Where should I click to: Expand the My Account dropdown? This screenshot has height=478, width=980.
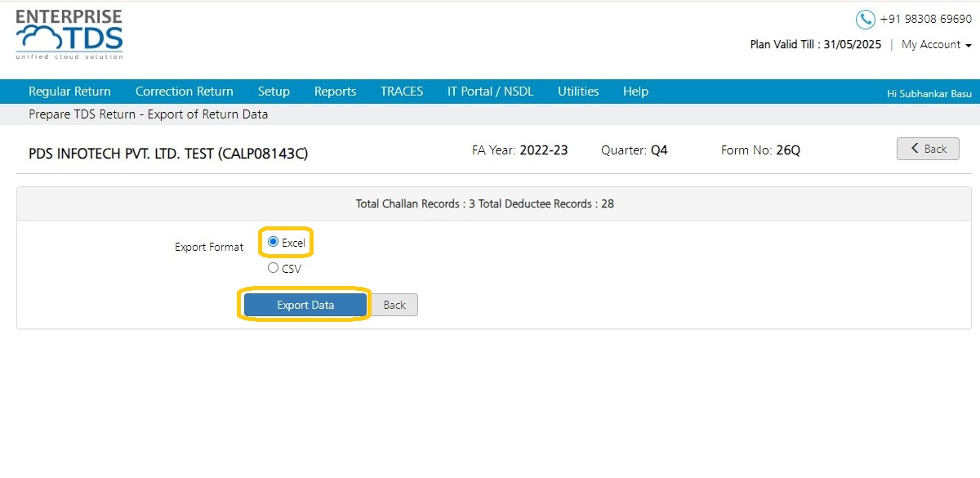tap(936, 45)
